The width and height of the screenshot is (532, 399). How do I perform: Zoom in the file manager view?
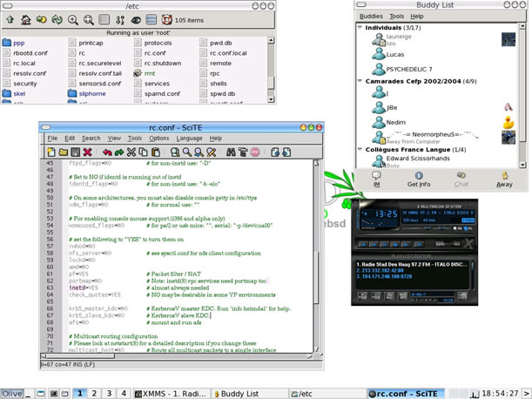coord(73,19)
